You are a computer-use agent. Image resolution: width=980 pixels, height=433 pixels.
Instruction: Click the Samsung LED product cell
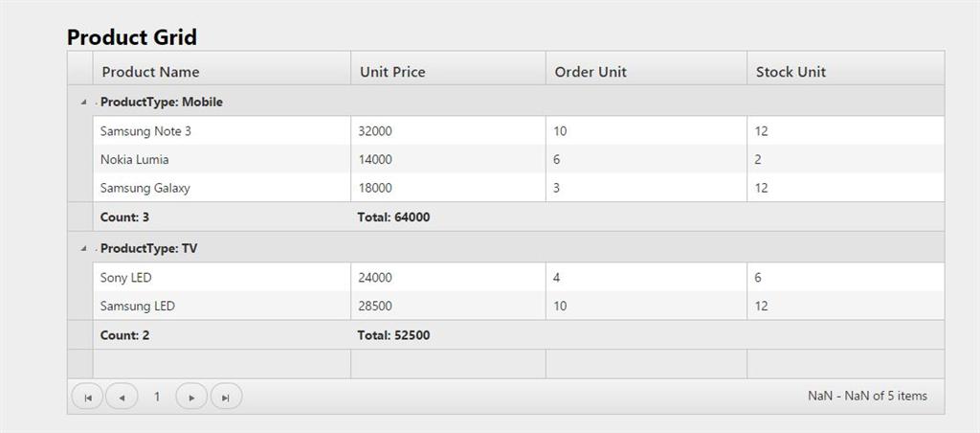point(138,307)
